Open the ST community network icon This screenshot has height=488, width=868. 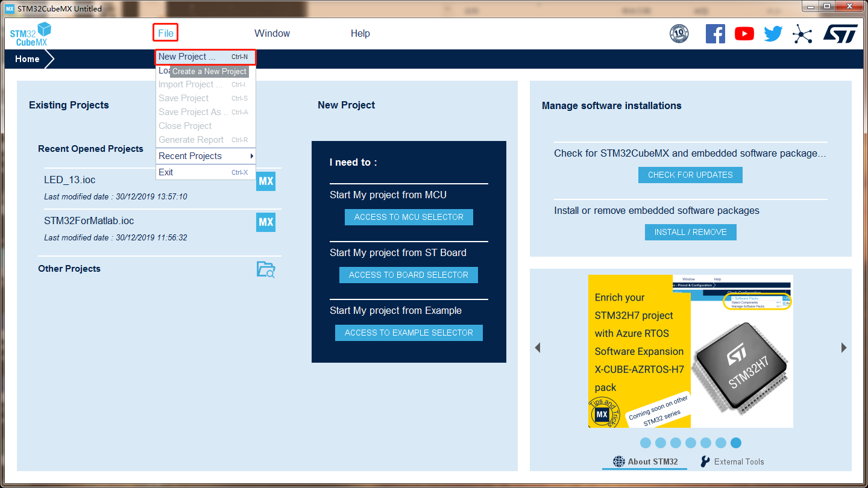[802, 34]
